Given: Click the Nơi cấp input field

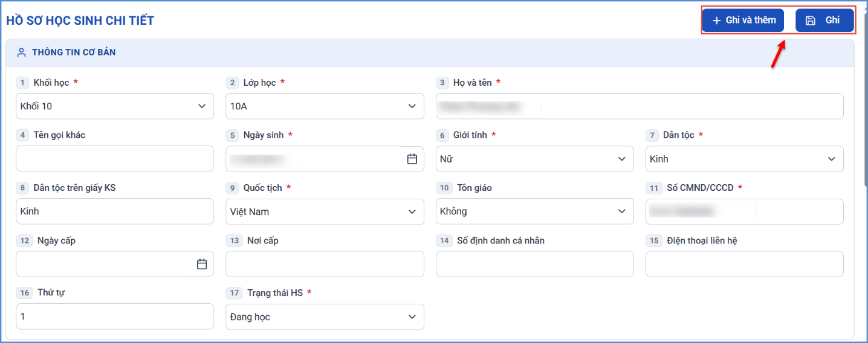Looking at the screenshot, I should (x=325, y=264).
